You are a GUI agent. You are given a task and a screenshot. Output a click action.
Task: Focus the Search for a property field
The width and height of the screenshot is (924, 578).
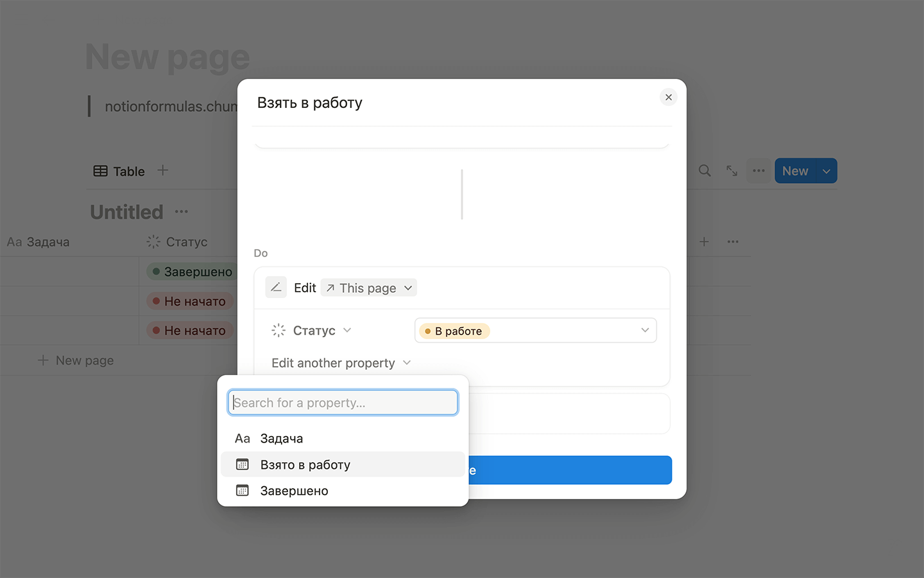point(343,403)
